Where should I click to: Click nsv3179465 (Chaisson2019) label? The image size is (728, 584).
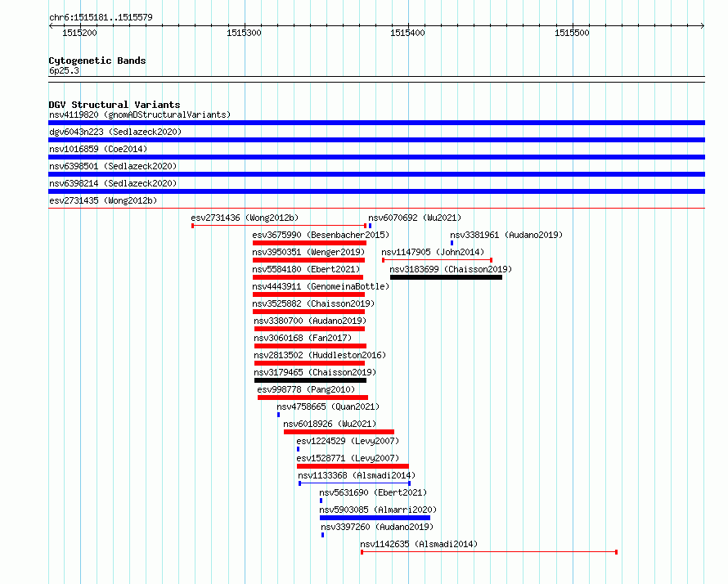tap(315, 372)
